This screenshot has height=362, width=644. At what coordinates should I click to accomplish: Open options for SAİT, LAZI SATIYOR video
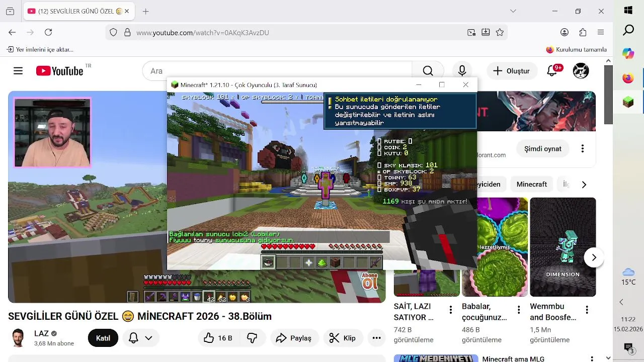[451, 310]
